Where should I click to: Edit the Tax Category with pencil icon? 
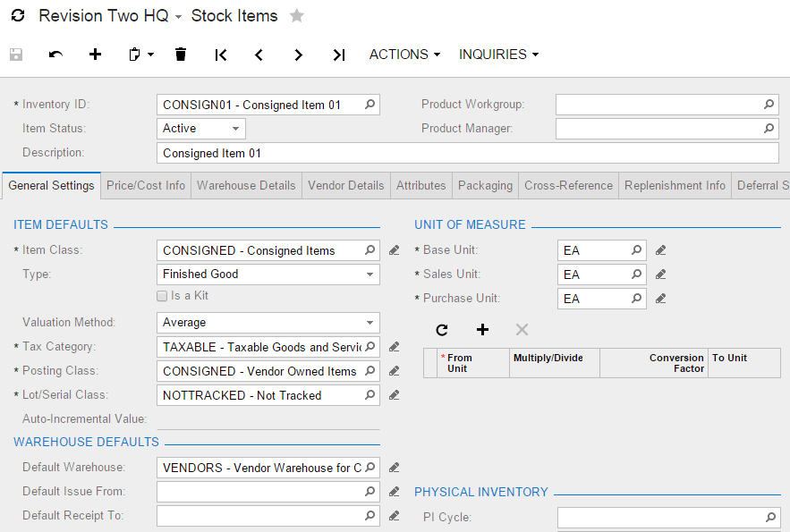point(394,347)
